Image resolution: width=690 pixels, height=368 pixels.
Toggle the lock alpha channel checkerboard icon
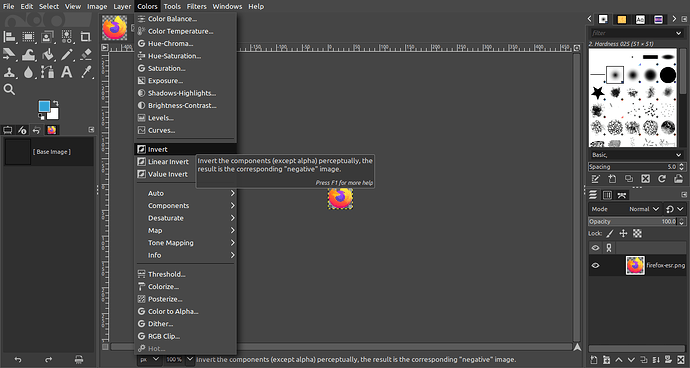tap(637, 233)
